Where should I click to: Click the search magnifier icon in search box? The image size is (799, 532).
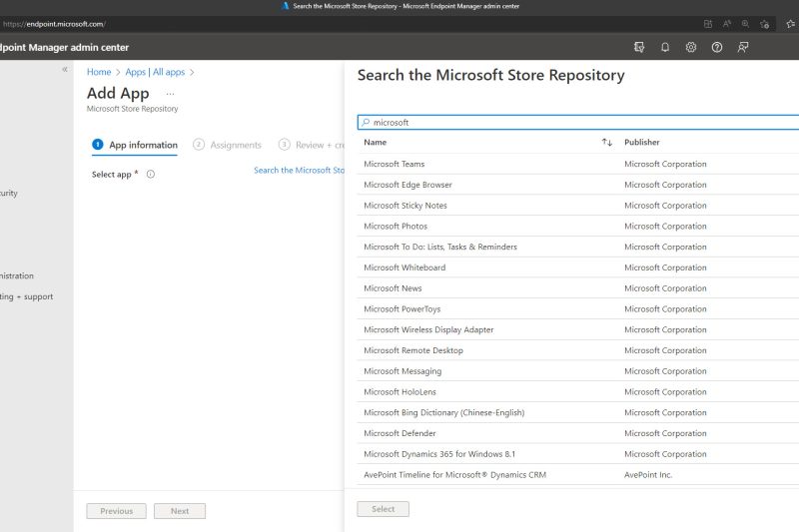366,122
